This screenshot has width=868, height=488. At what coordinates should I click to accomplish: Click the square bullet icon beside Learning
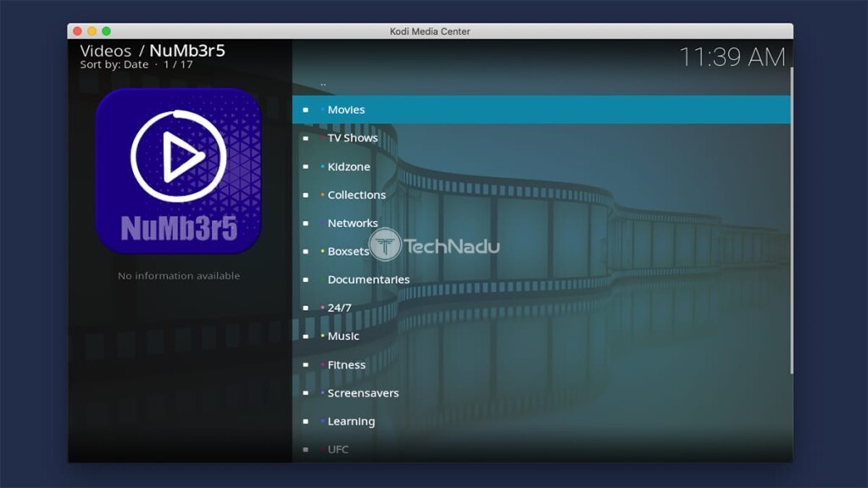pos(305,421)
